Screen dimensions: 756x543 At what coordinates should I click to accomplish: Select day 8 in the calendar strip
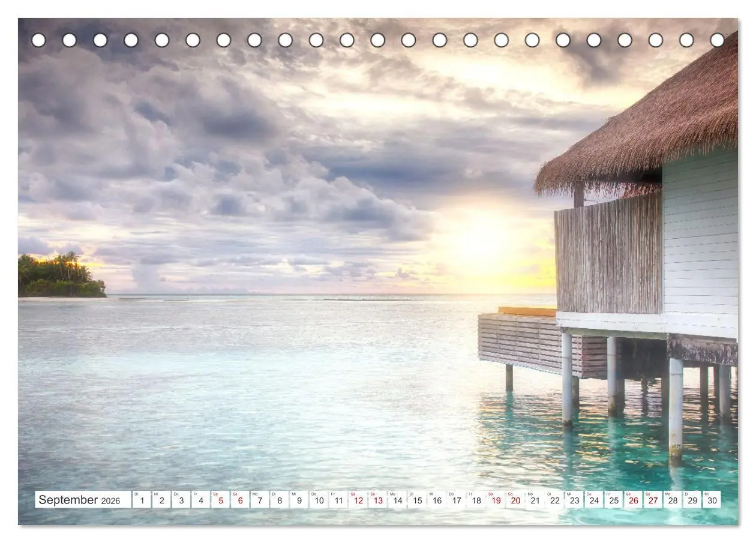pos(280,499)
